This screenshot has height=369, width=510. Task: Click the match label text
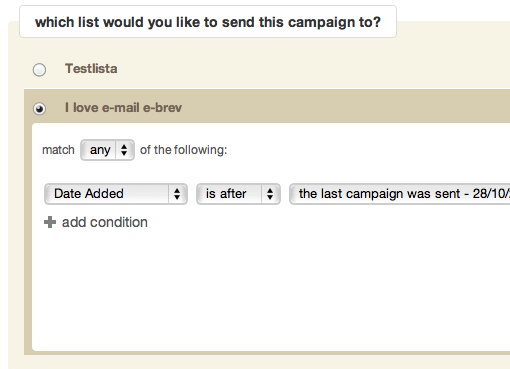click(58, 150)
